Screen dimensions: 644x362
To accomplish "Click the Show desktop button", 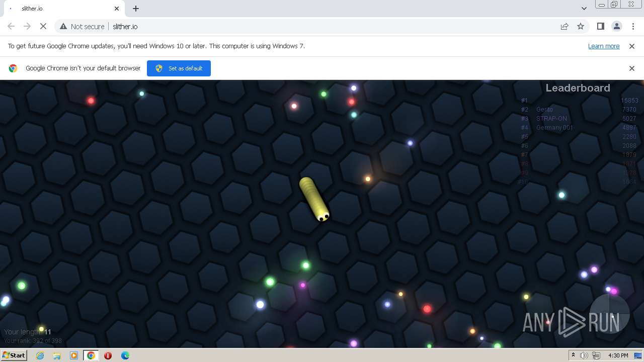I will click(638, 355).
